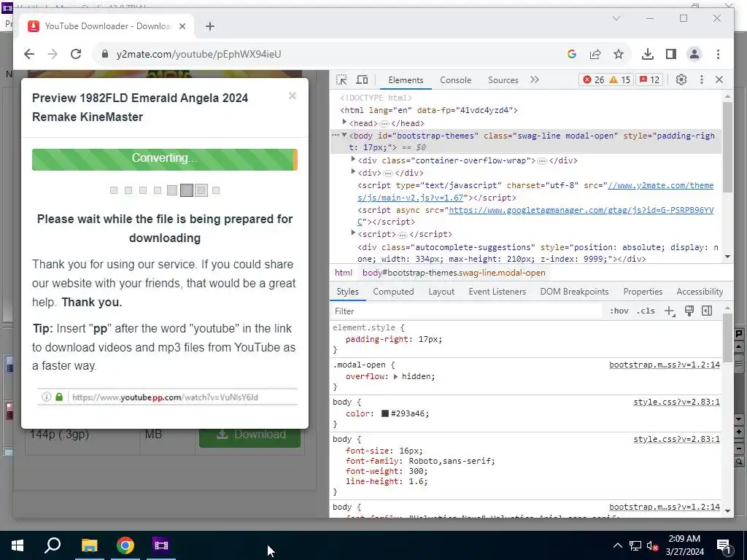Expand the container-overflow-wrap div
747x560 pixels.
[353, 160]
